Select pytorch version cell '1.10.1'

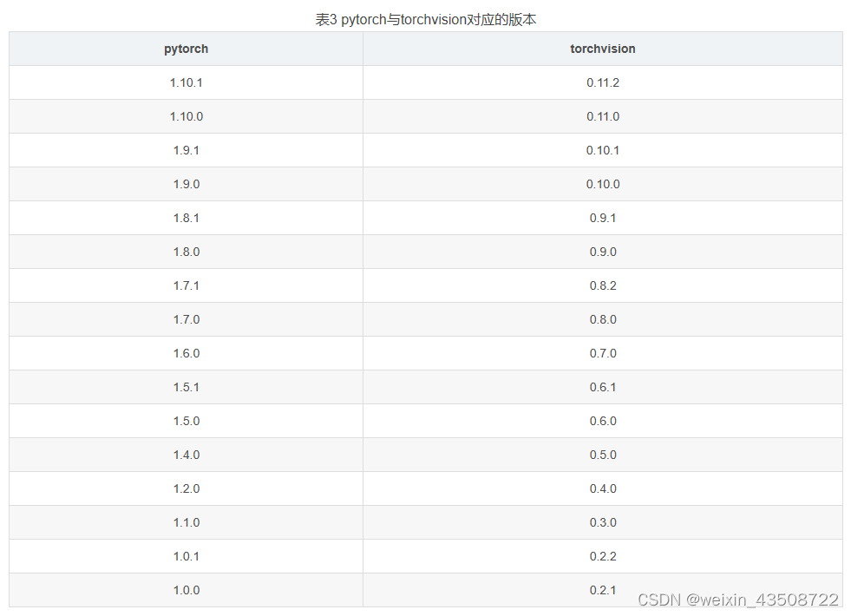click(x=187, y=82)
